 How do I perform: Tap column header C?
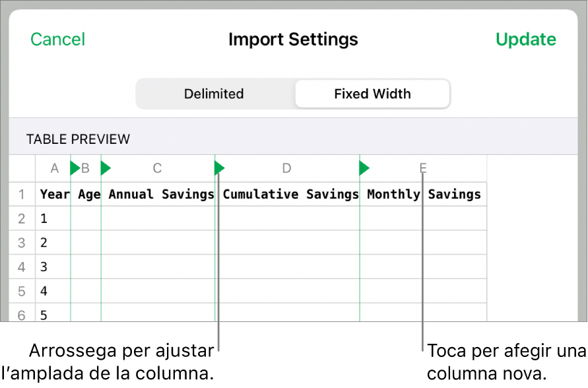(x=157, y=168)
